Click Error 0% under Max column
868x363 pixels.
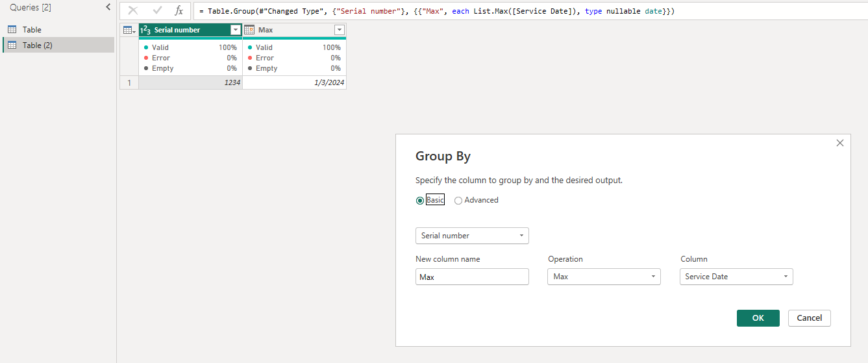coord(294,58)
